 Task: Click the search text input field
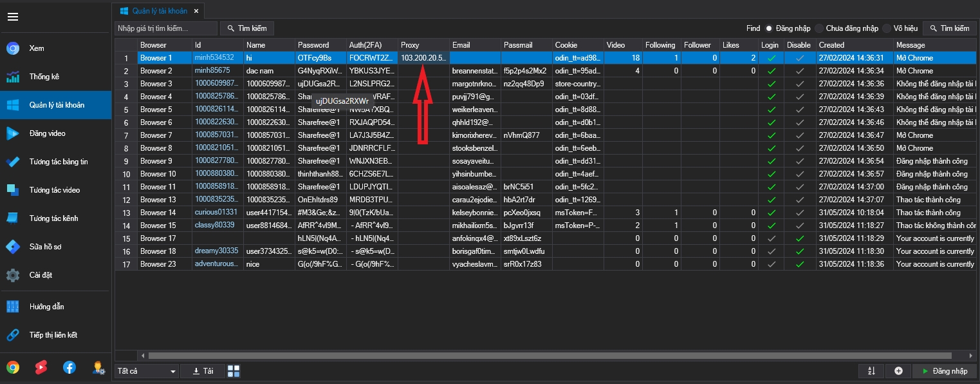click(166, 28)
